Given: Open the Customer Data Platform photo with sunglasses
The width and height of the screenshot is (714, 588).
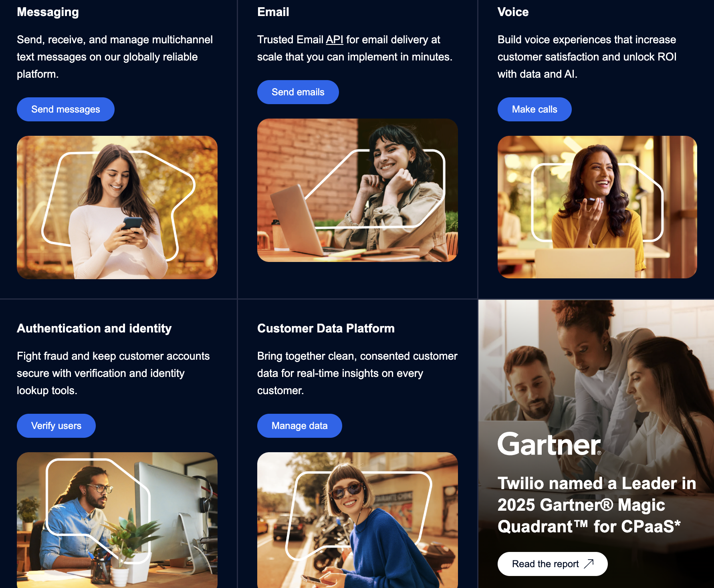Looking at the screenshot, I should click(x=357, y=520).
